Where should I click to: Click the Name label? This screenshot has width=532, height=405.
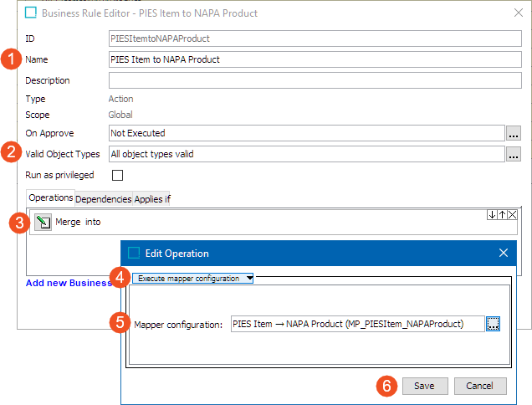click(x=37, y=59)
